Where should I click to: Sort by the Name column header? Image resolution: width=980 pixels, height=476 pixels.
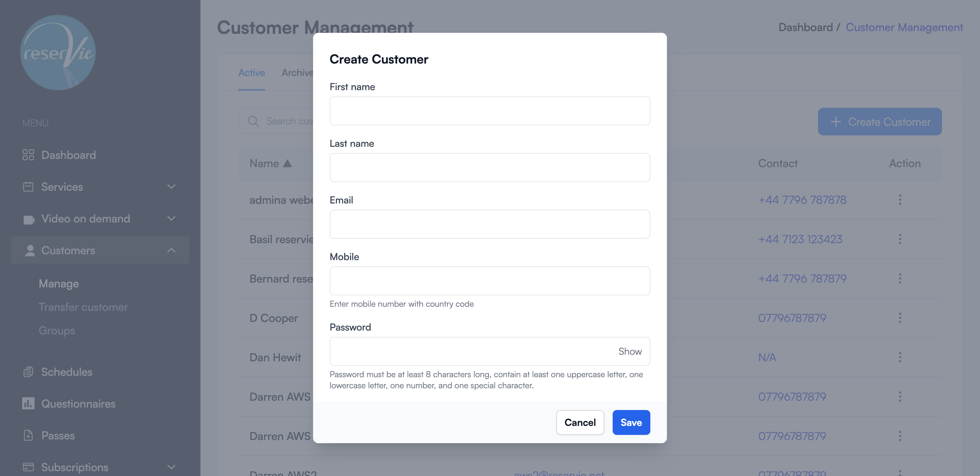270,163
